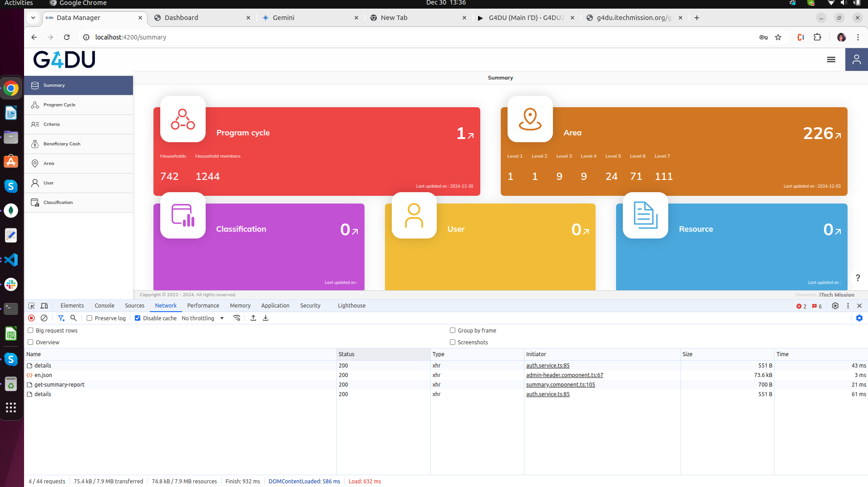
Task: Stop recording network log
Action: pyautogui.click(x=31, y=318)
